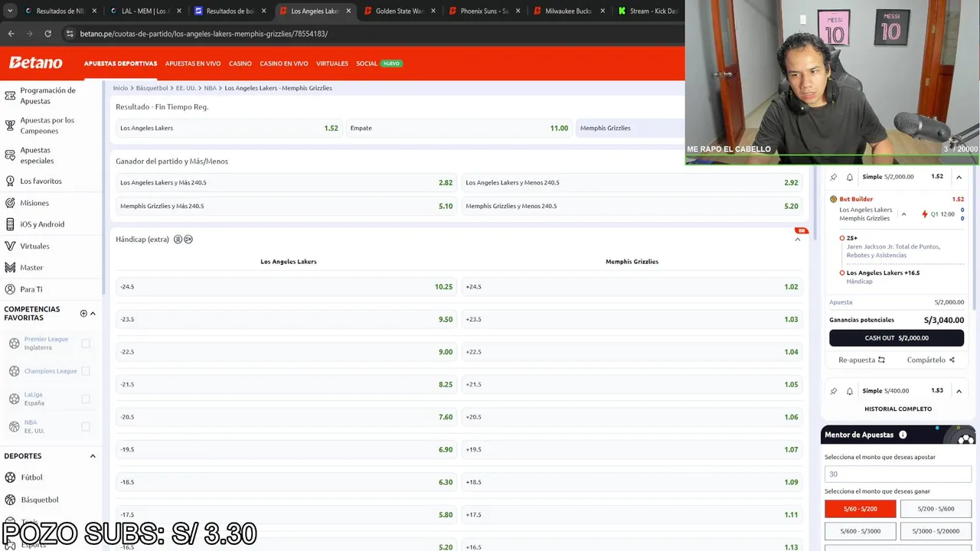This screenshot has height=551, width=980.
Task: Add a favorite competition with plus icon
Action: tap(83, 313)
